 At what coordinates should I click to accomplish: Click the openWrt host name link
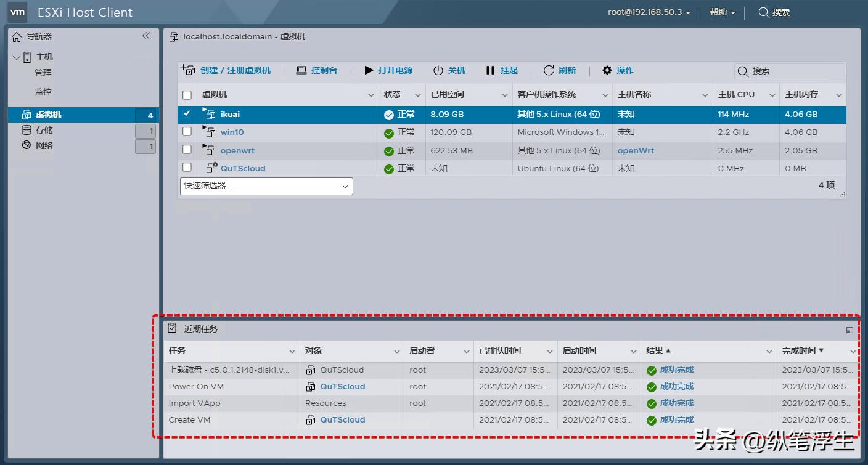(x=636, y=150)
